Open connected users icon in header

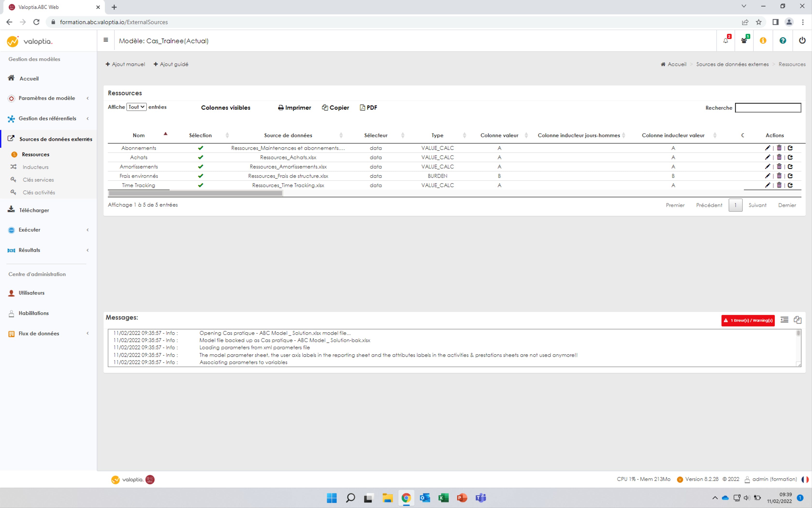point(744,41)
